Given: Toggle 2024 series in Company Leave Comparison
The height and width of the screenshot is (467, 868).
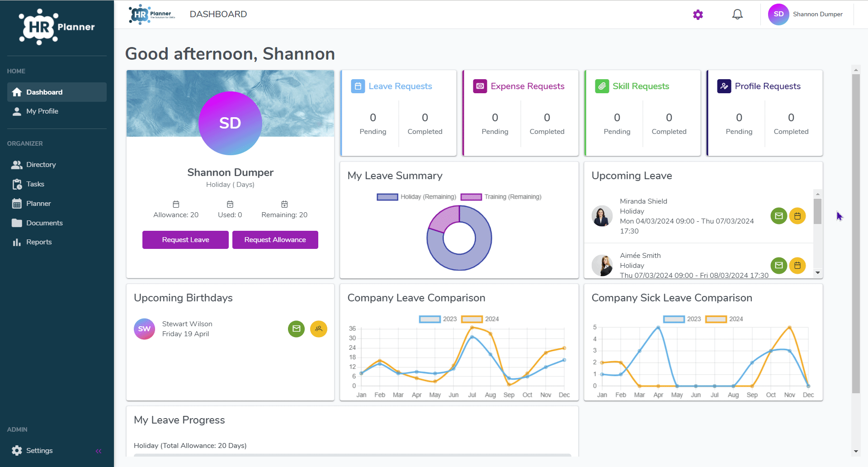Looking at the screenshot, I should point(480,319).
